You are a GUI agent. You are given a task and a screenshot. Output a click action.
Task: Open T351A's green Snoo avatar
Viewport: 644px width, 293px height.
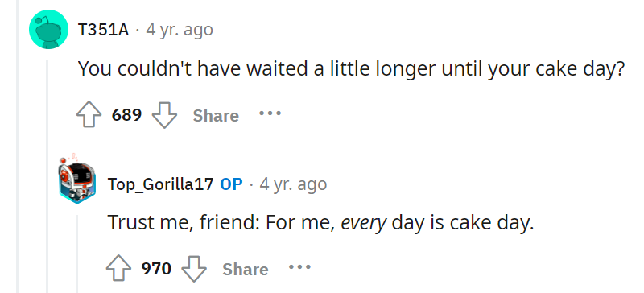point(48,29)
